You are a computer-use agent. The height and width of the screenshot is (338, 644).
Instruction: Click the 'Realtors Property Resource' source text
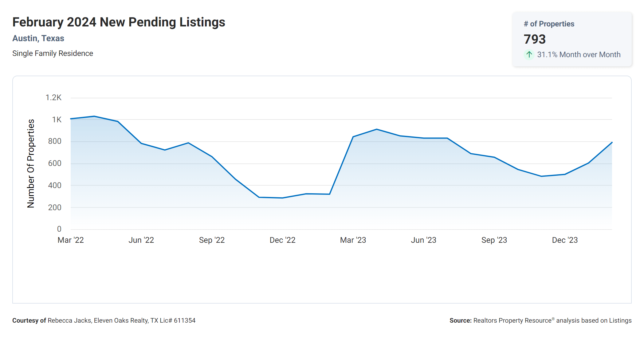point(512,320)
